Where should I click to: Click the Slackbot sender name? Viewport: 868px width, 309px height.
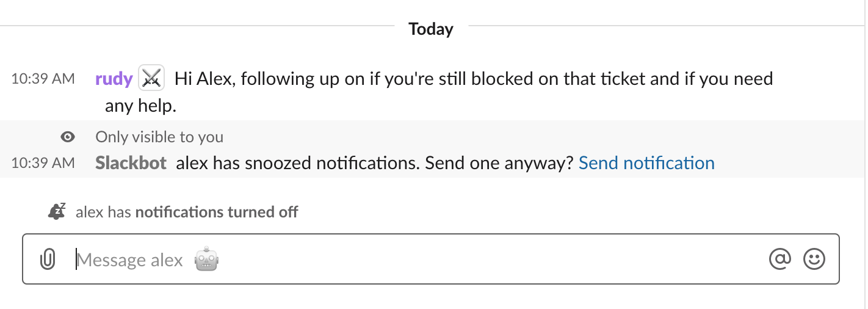click(131, 163)
